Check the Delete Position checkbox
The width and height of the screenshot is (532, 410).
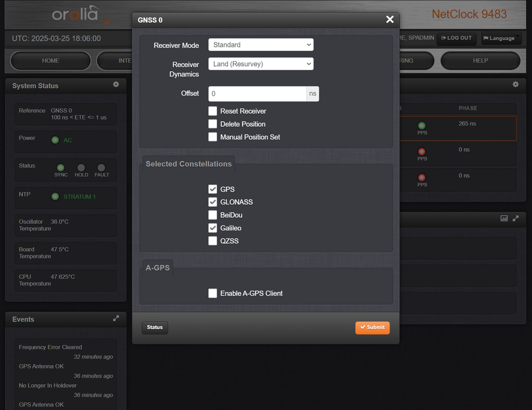(x=212, y=124)
